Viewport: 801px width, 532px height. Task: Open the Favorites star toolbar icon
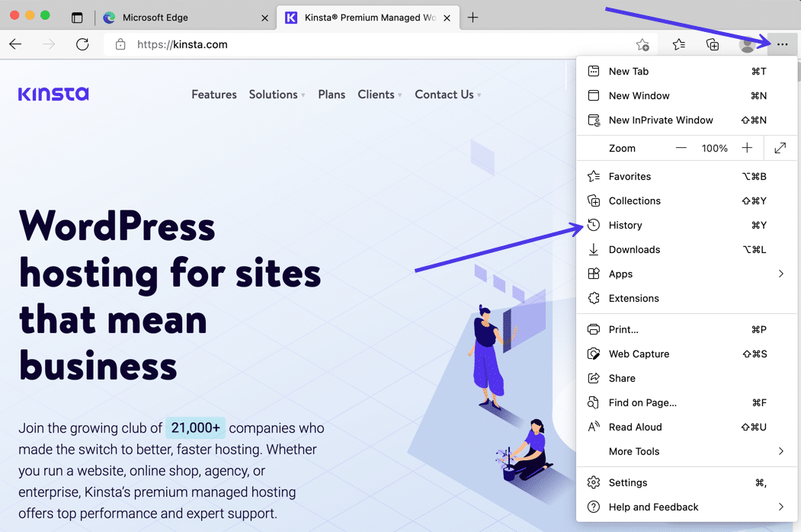tap(678, 45)
